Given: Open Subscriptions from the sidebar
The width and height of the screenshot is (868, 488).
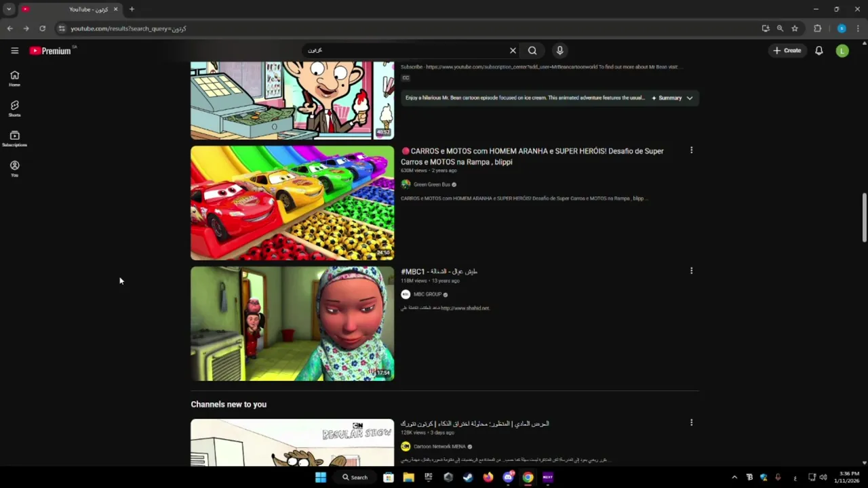Looking at the screenshot, I should [x=14, y=139].
